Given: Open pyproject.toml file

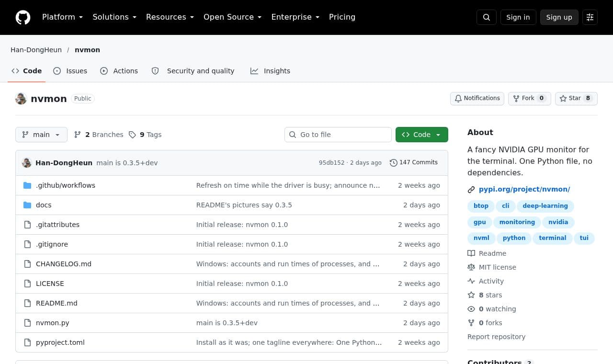Looking at the screenshot, I should [60, 342].
